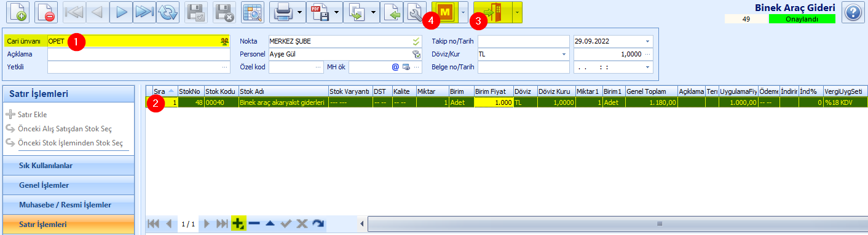Click the grid navigator redo refresh arrow
Viewport: 868px width, 235px height.
(317, 224)
